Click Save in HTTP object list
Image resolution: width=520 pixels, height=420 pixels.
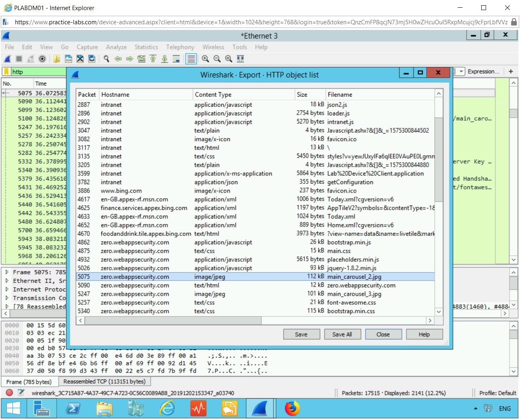(x=301, y=334)
